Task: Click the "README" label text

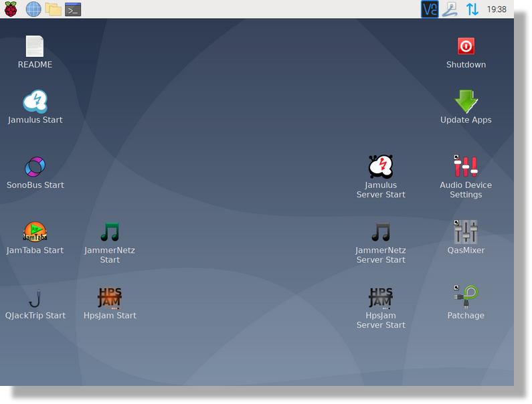Action: [35, 64]
